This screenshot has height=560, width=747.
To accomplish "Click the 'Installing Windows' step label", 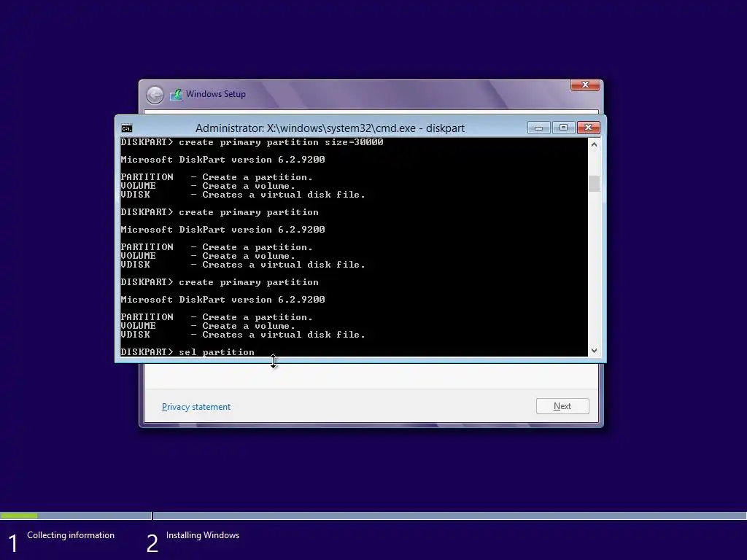I will [x=203, y=535].
